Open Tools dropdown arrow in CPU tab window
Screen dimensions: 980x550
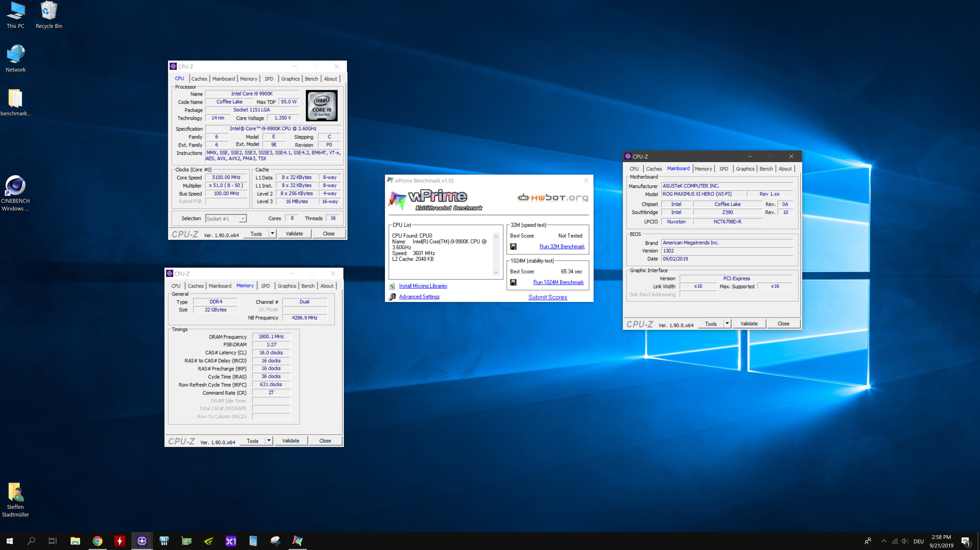(x=272, y=233)
